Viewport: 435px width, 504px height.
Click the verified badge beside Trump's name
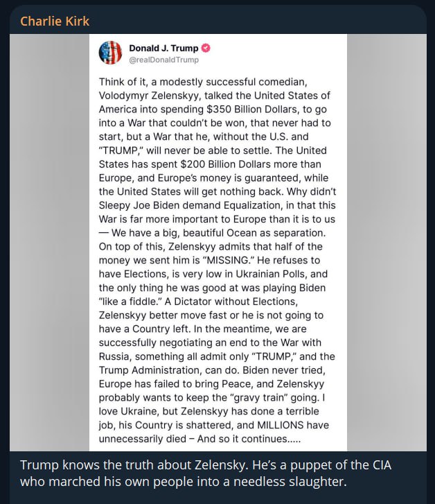click(206, 48)
